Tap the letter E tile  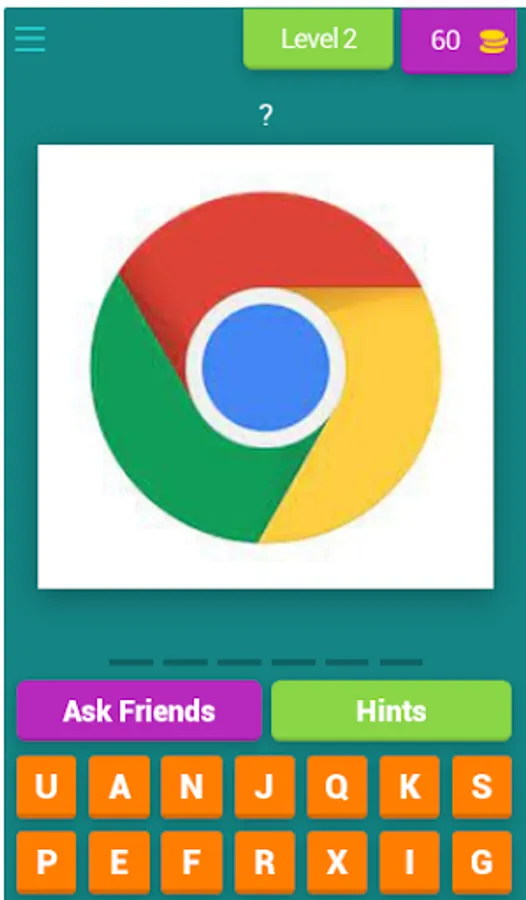119,862
